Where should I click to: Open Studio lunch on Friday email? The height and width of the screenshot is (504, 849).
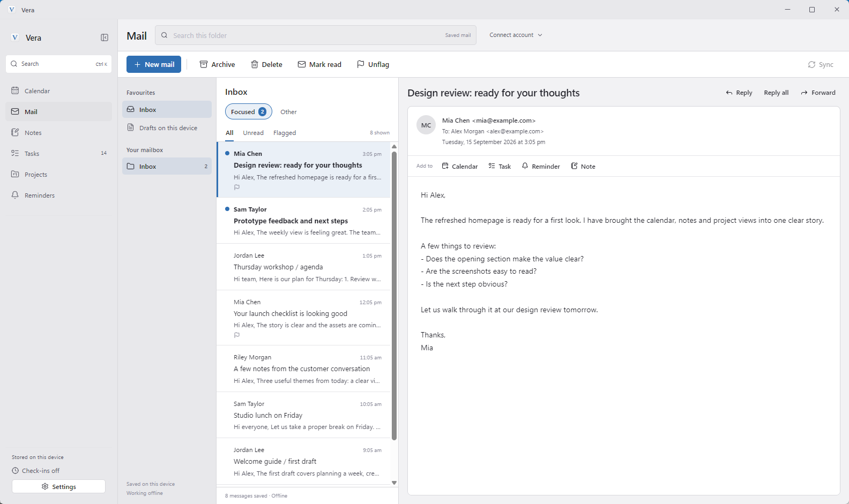click(x=303, y=415)
